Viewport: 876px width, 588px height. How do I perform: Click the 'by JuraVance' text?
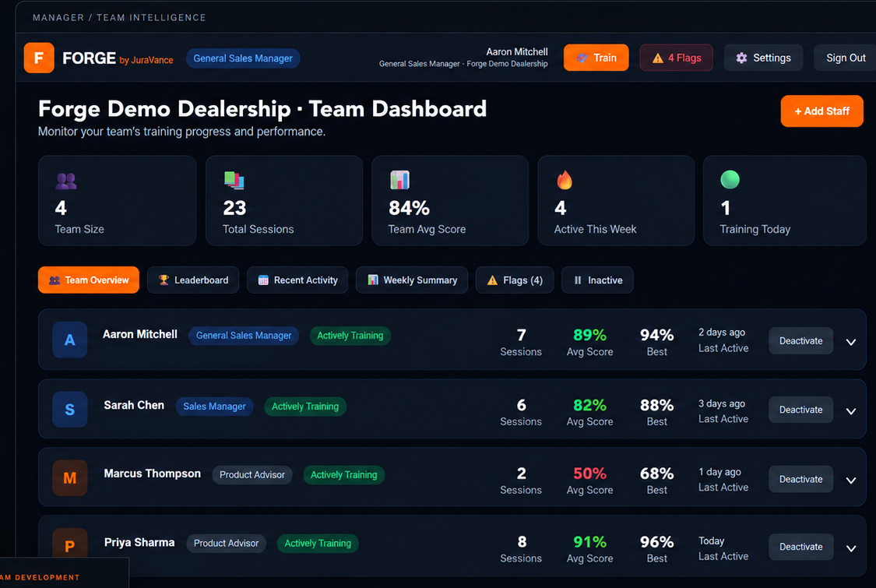(x=146, y=60)
